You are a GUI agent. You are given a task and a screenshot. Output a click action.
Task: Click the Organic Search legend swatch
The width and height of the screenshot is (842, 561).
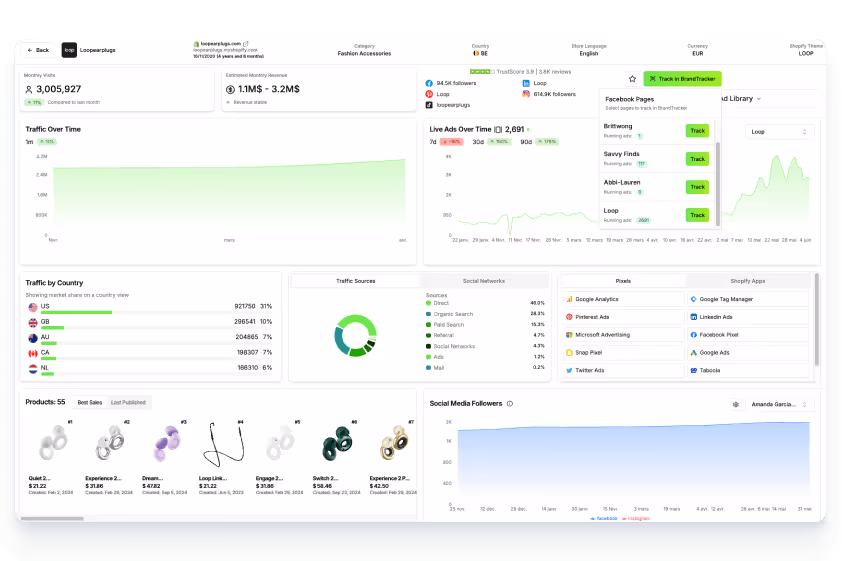[x=428, y=314]
